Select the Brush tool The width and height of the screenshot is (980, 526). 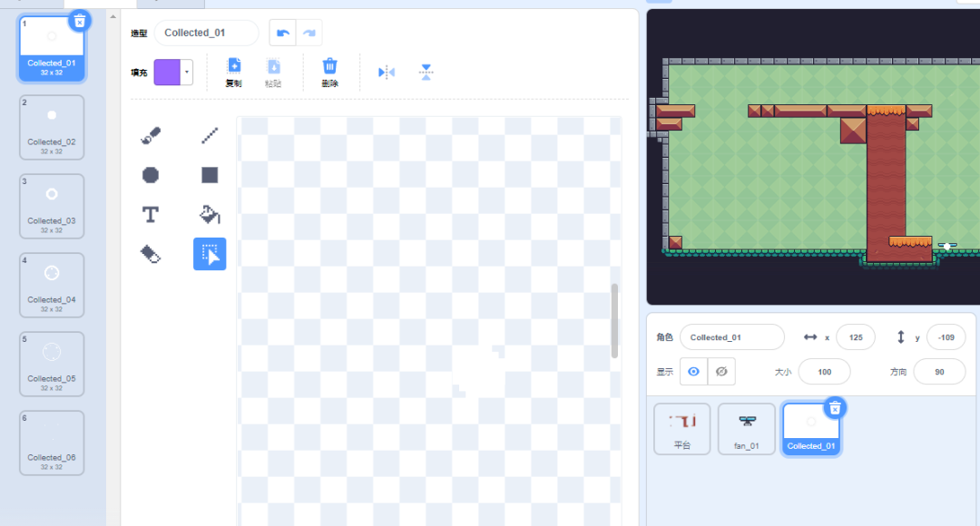click(x=151, y=136)
